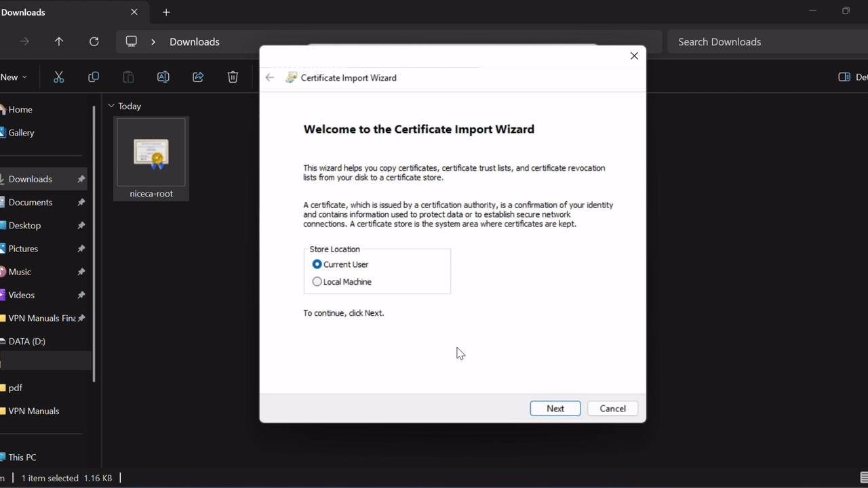Expand the address bar breadcrumb chevron after This PC

pyautogui.click(x=153, y=41)
